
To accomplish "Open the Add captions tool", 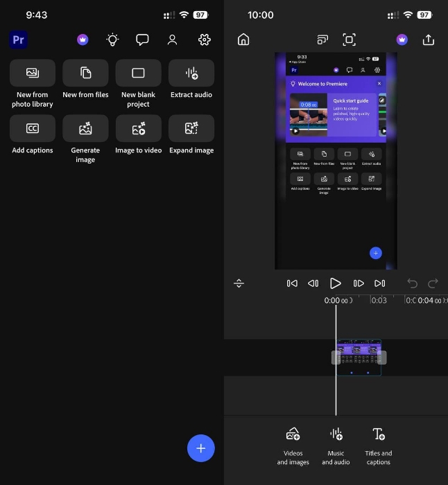I will tap(32, 129).
